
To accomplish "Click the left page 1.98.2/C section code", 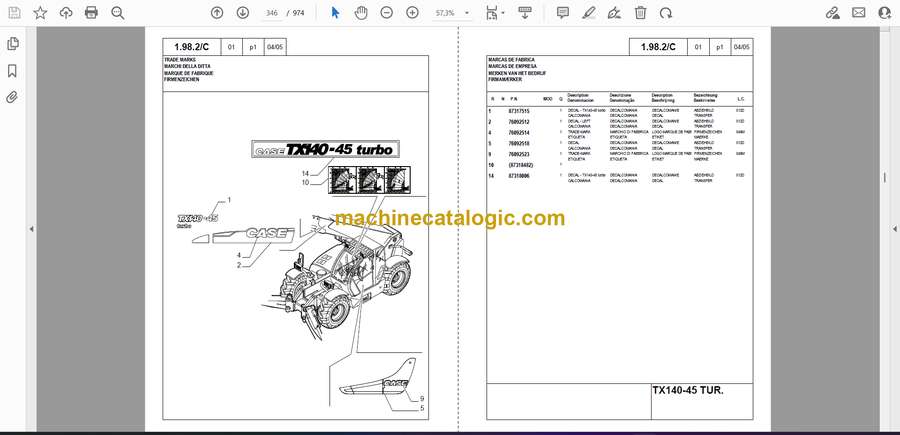I will click(x=192, y=48).
